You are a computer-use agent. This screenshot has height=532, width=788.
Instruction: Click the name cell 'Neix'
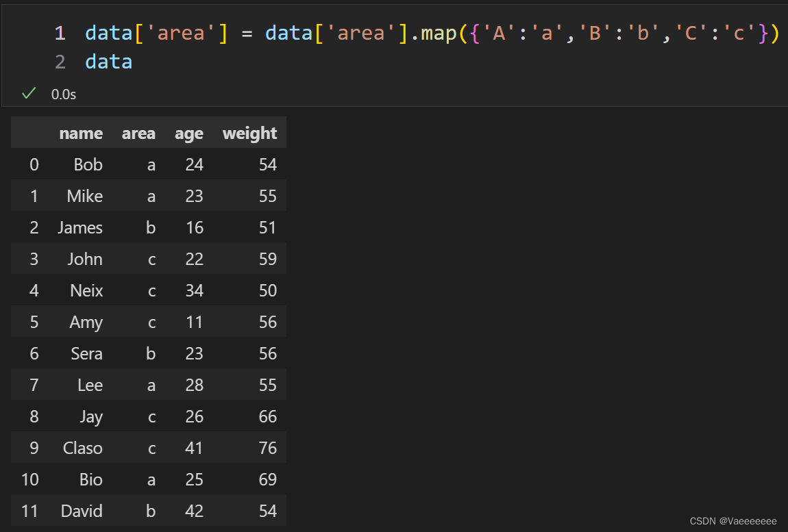[x=86, y=290]
